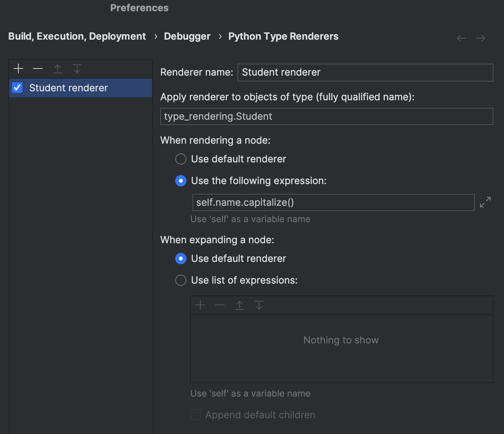
Task: Click the Build, Execution, Deployment breadcrumb
Action: point(77,36)
